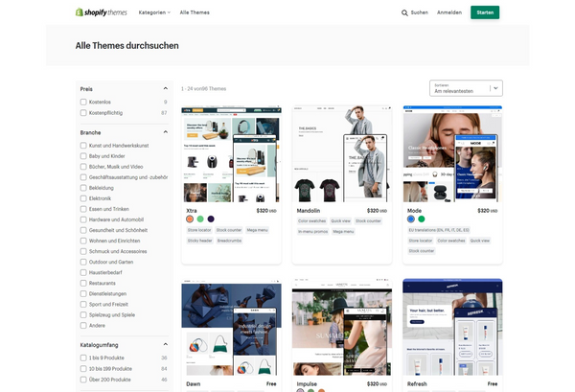Check the Haustierbedarf filter
The height and width of the screenshot is (392, 575).
(83, 273)
